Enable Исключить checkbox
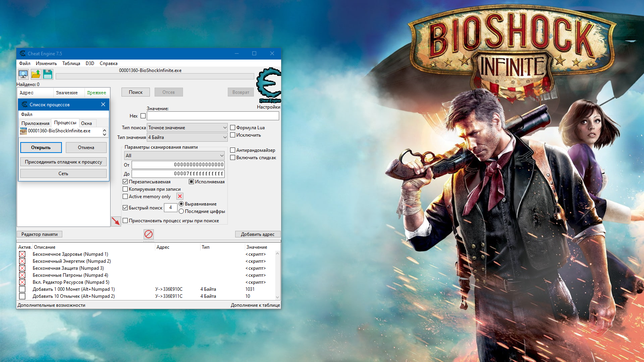This screenshot has width=644, height=362. click(232, 135)
